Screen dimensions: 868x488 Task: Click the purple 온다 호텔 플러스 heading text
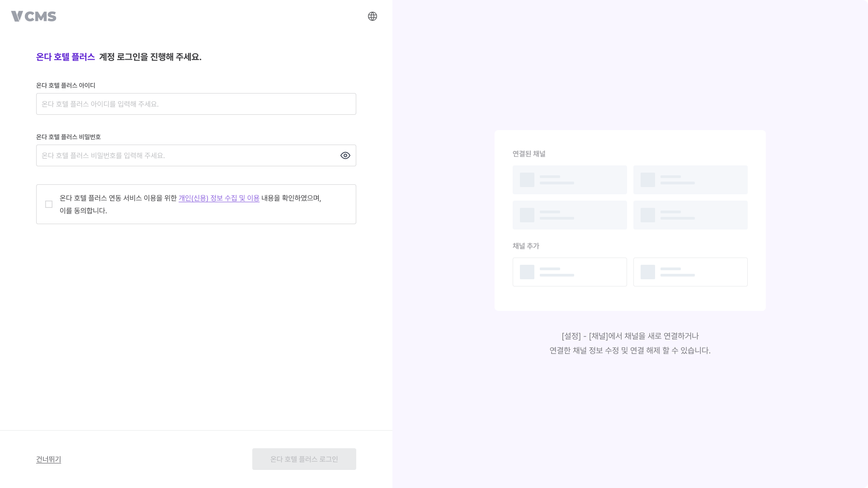click(66, 57)
